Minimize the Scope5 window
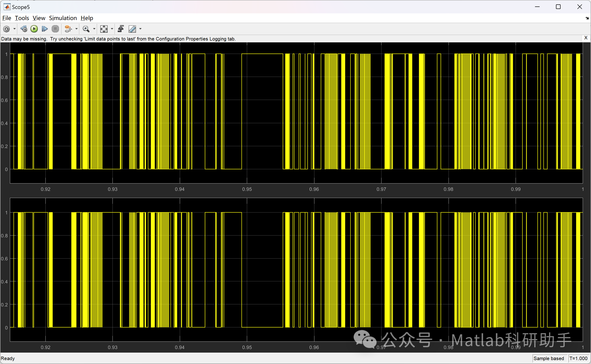The image size is (591, 364). coord(537,7)
